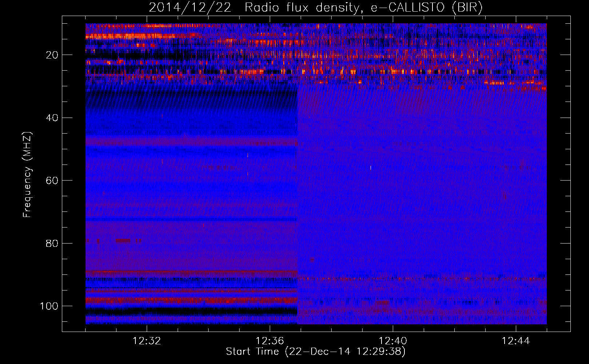Click the '40' frequency tick label
Image resolution: width=589 pixels, height=364 pixels.
52,118
